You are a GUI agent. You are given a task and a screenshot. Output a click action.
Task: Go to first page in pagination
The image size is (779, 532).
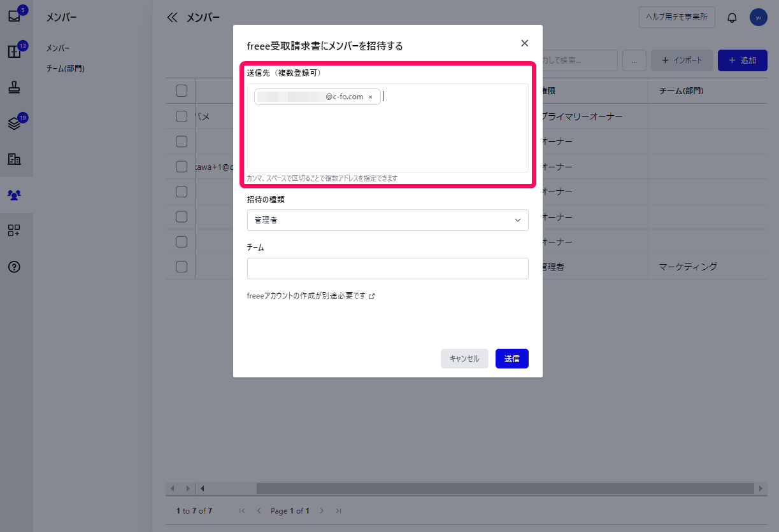click(x=242, y=510)
